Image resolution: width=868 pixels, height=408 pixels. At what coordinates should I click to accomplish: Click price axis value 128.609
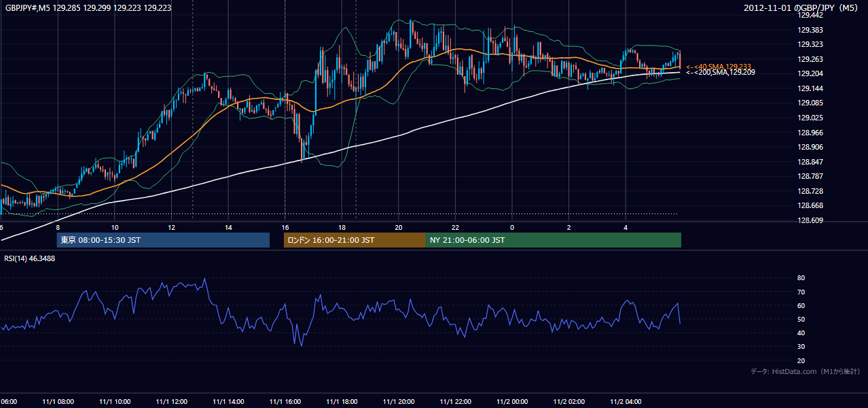point(810,220)
